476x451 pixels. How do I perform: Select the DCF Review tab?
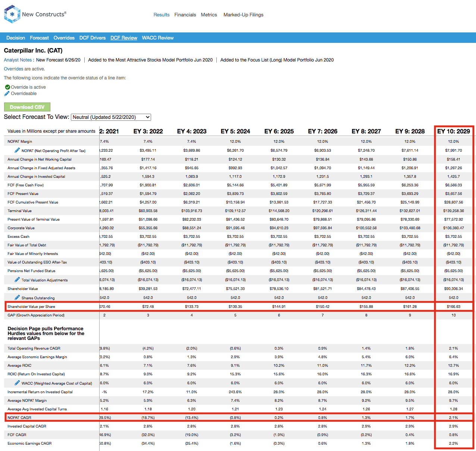click(x=124, y=38)
